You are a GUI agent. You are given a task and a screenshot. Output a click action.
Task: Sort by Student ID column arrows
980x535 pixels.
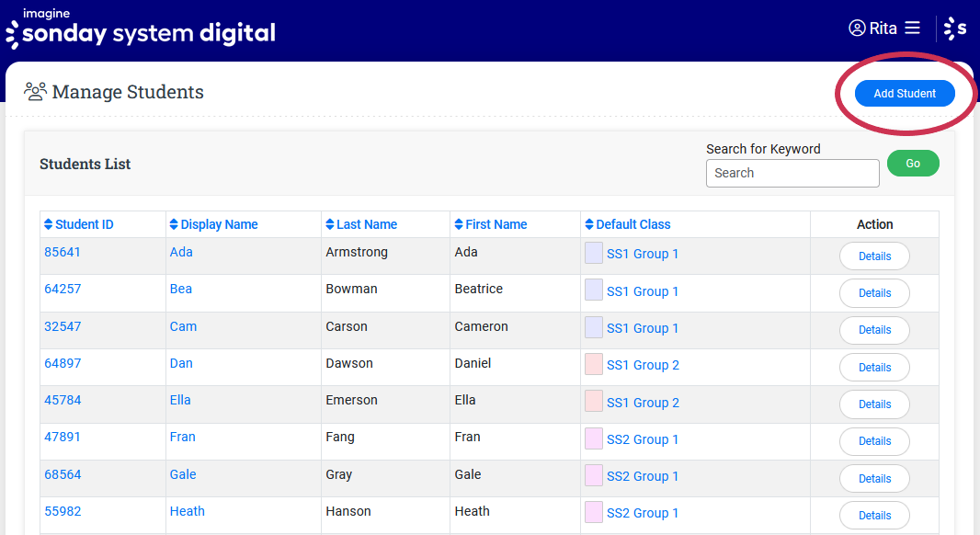49,224
